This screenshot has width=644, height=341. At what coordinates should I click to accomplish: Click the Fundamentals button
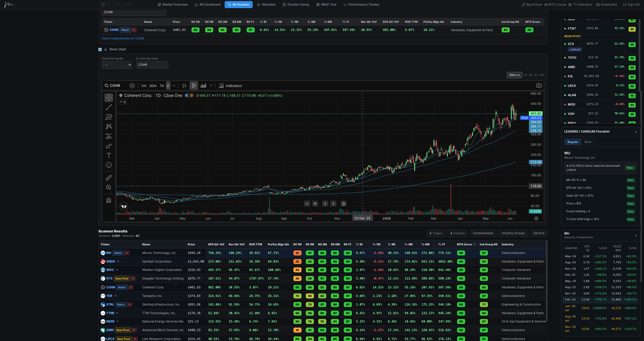483,233
